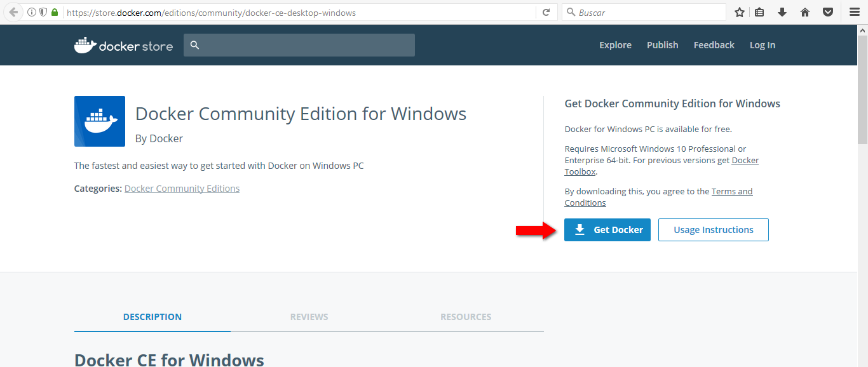Viewport: 868px width, 367px height.
Task: Click the Usage Instructions button
Action: (714, 230)
